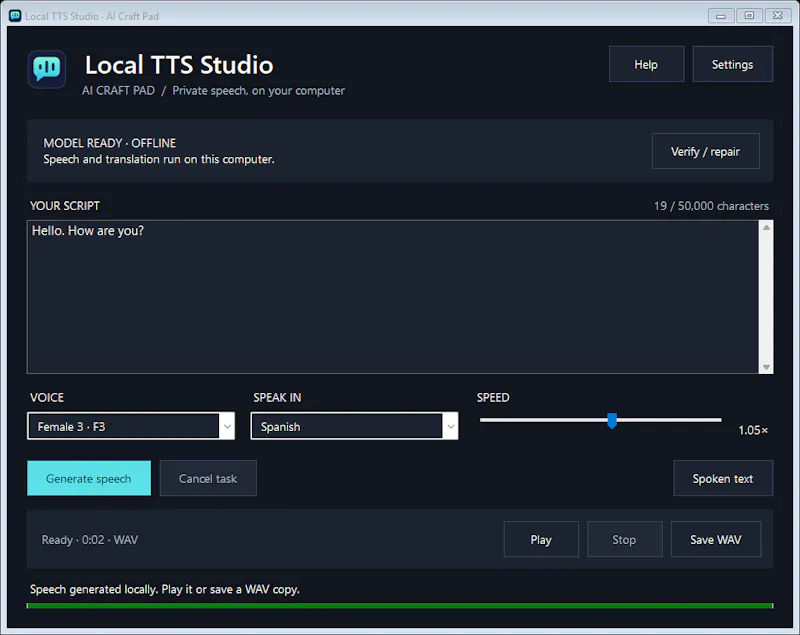This screenshot has width=800, height=635.
Task: Open the Help button
Action: coord(646,64)
